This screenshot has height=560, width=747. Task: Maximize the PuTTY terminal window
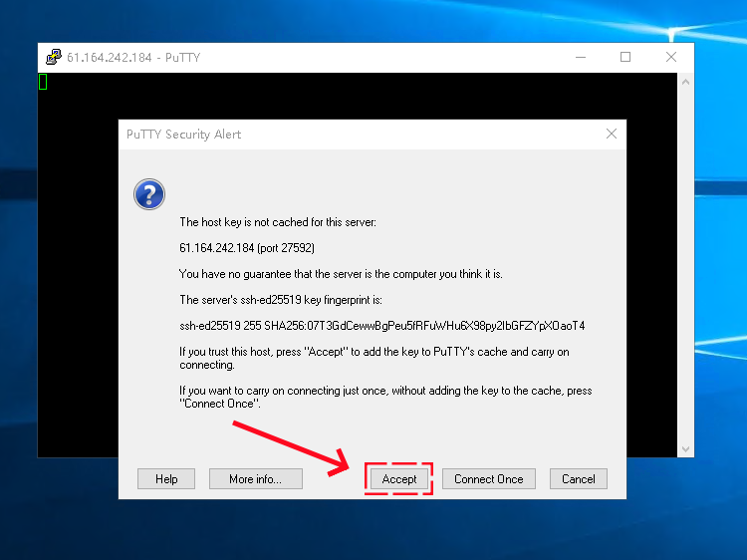pos(625,57)
